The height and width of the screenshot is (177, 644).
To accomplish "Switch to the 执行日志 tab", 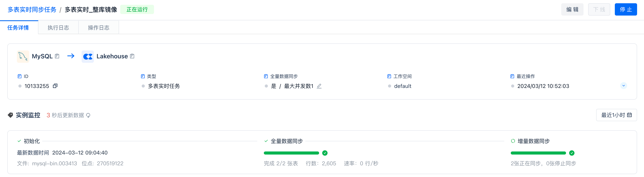I will pos(58,28).
